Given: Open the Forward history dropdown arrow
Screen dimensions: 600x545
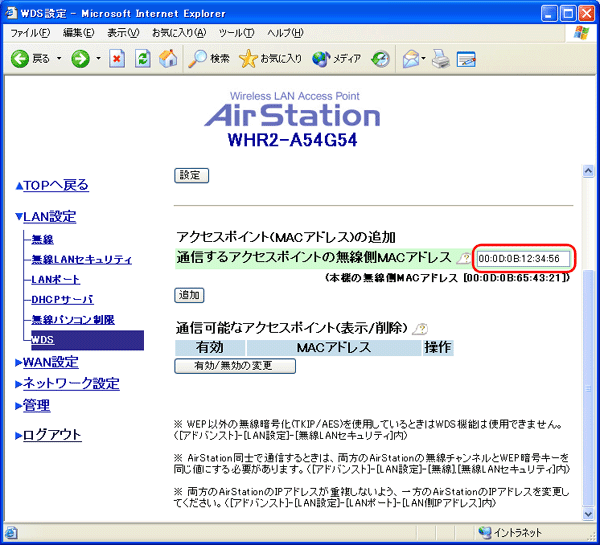Looking at the screenshot, I should tap(98, 59).
